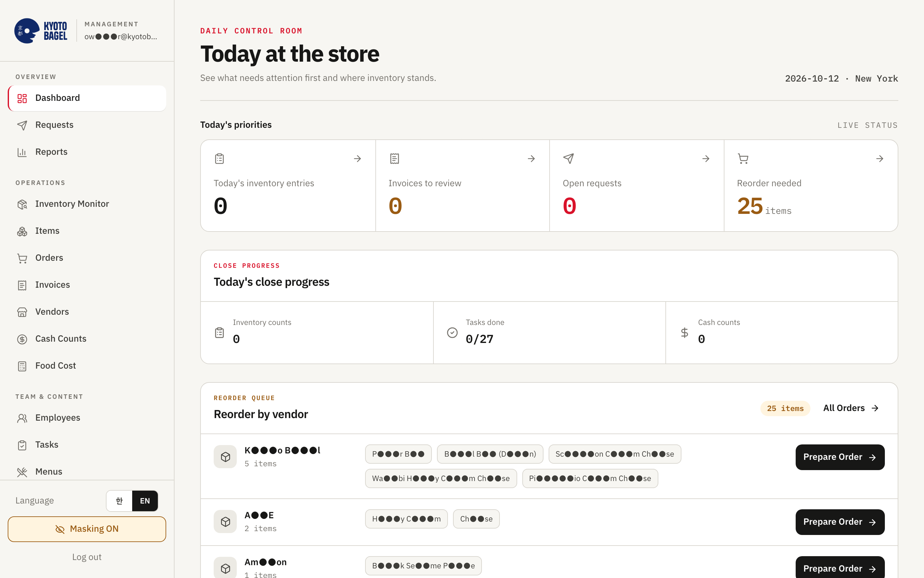Open the Inventory Monitor section
This screenshot has width=924, height=578.
(x=87, y=204)
